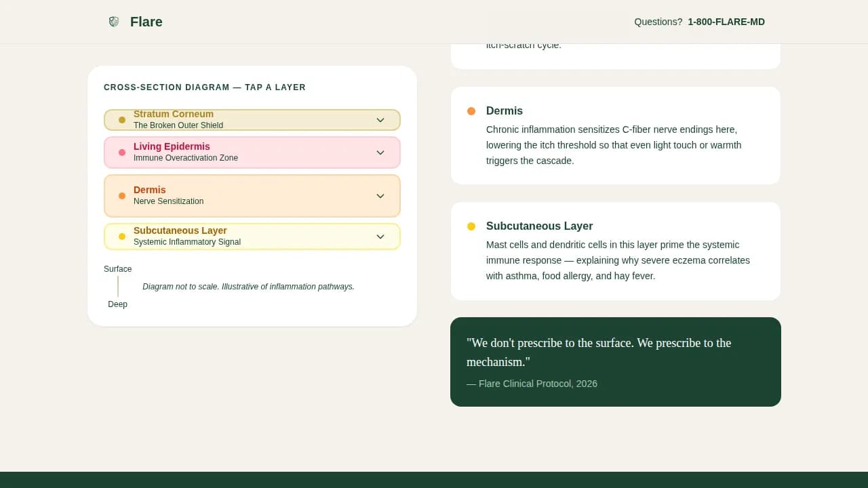The width and height of the screenshot is (868, 488).
Task: Click the orange dot on Dermis info card
Action: (x=471, y=111)
